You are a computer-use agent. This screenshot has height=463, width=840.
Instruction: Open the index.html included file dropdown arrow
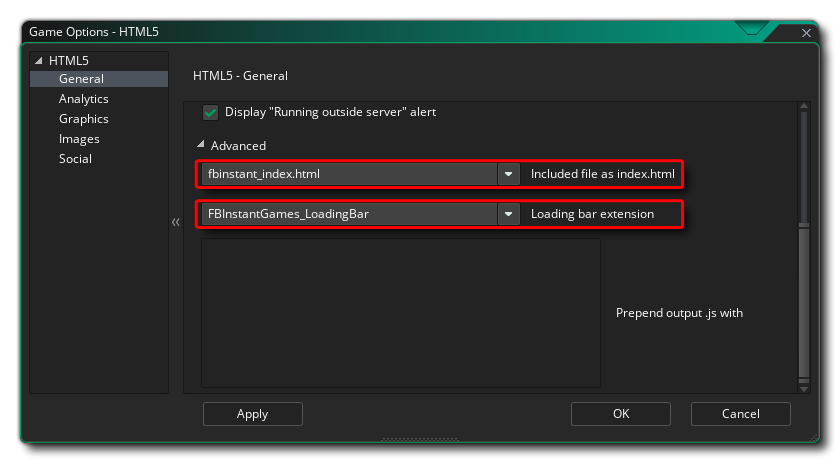pyautogui.click(x=508, y=174)
